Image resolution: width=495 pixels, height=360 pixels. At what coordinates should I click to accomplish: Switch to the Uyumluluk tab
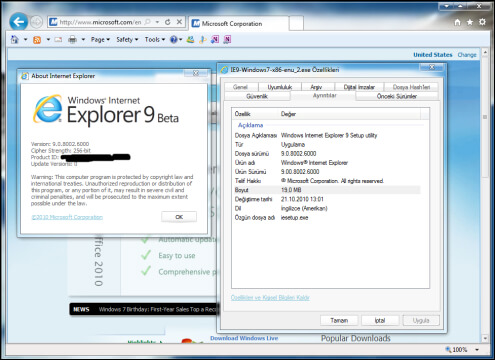(280, 87)
